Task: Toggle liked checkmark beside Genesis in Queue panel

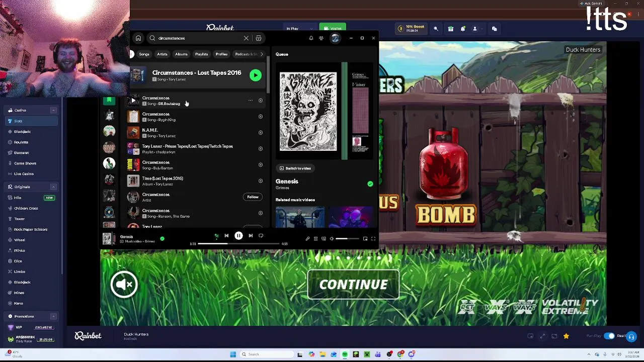Action: pos(370,184)
